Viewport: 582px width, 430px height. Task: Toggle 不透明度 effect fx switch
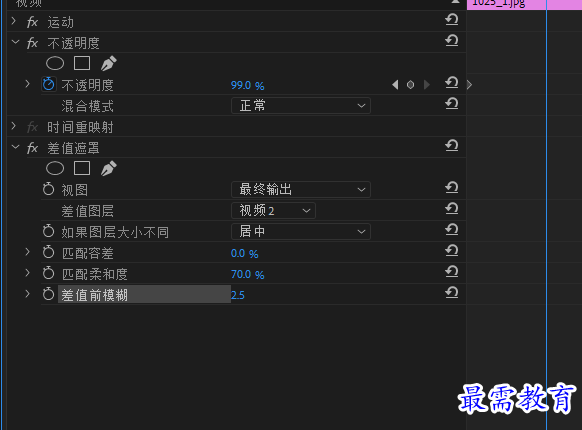pyautogui.click(x=32, y=43)
